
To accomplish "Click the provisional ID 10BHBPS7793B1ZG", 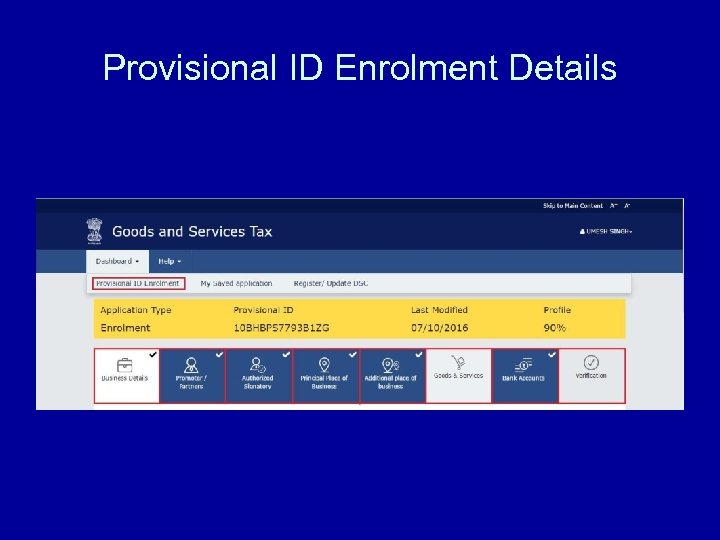I will point(281,328).
